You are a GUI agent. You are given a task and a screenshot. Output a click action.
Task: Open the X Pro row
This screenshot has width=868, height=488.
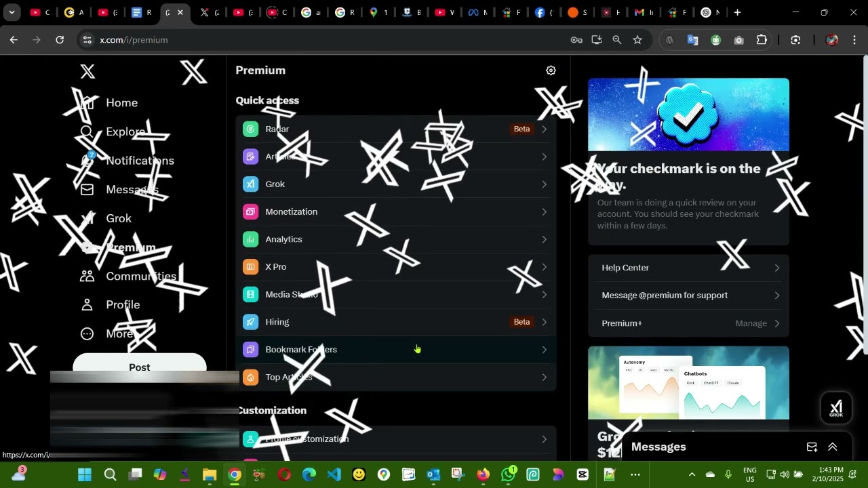(396, 267)
